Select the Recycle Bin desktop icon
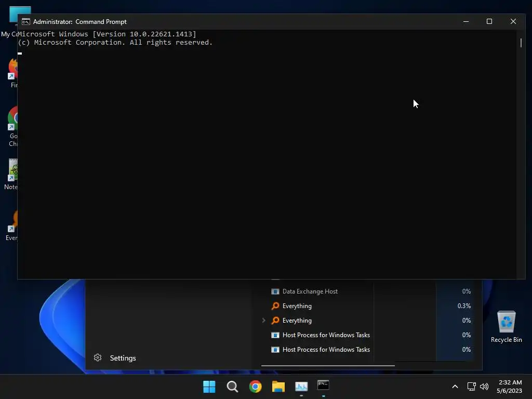This screenshot has width=532, height=399. tap(506, 327)
